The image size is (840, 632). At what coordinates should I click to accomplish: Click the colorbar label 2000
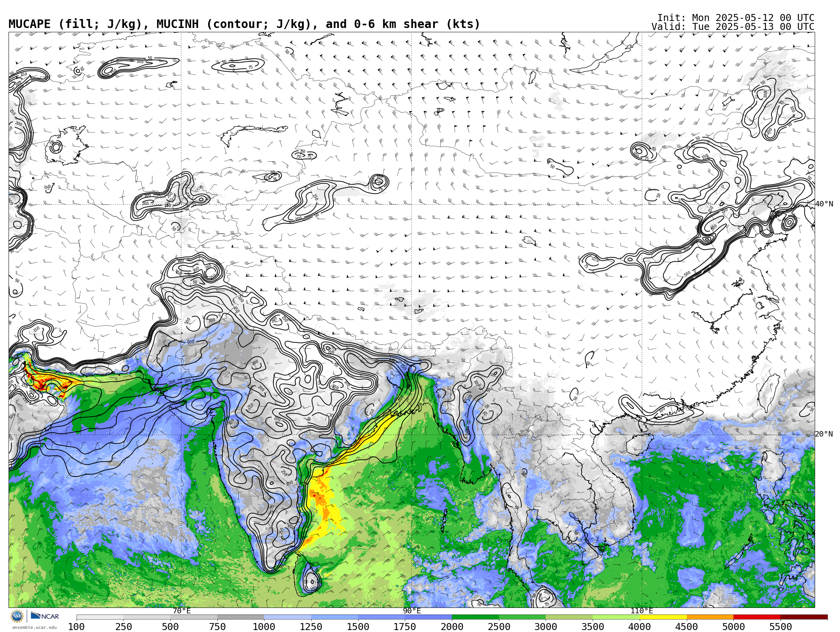[x=452, y=627]
